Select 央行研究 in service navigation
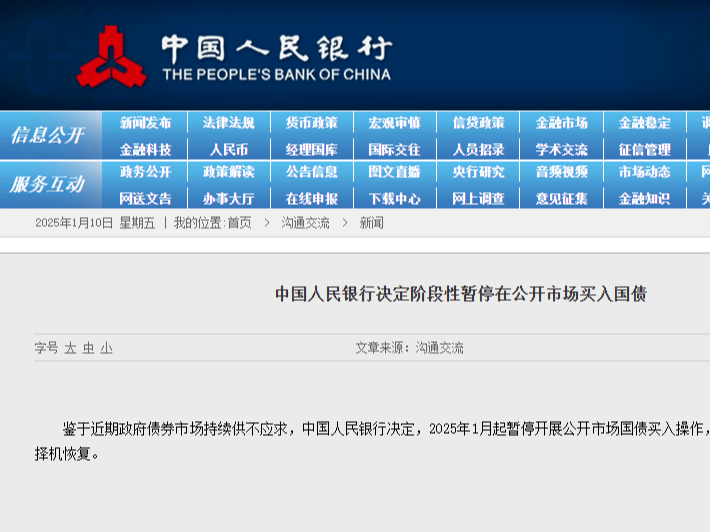The height and width of the screenshot is (532, 710). (x=479, y=172)
